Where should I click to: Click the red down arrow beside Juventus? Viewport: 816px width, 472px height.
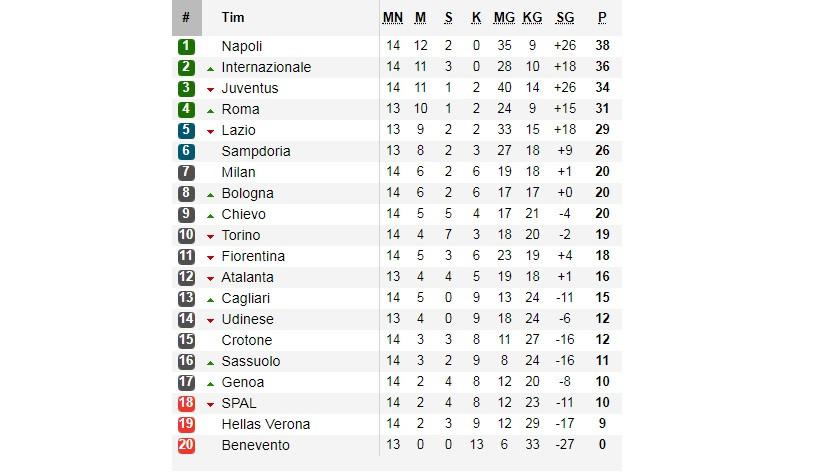211,89
